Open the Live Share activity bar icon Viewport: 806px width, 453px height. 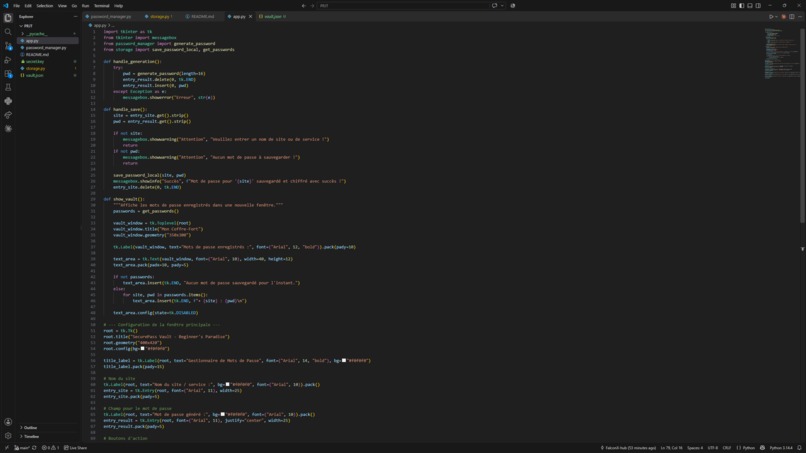click(8, 115)
